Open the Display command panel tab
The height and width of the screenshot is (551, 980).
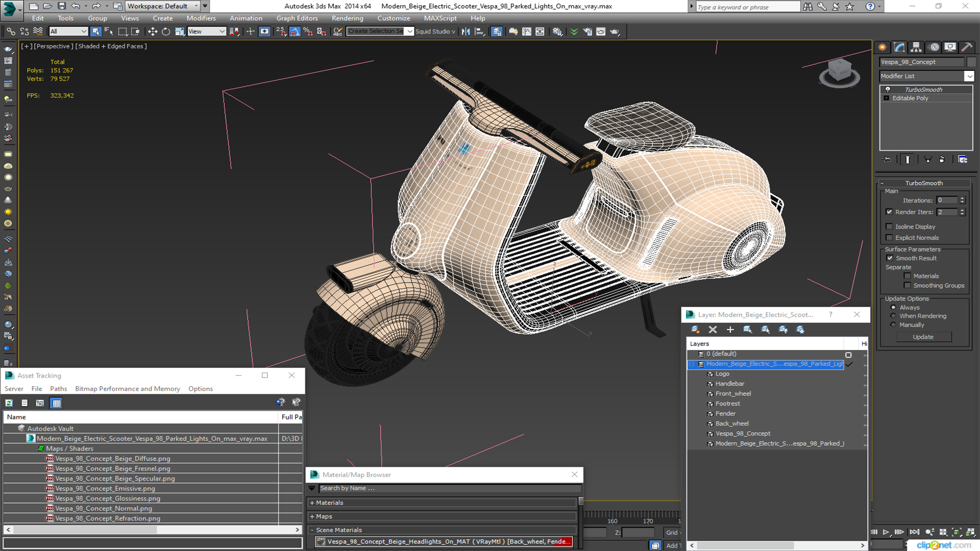tap(950, 47)
